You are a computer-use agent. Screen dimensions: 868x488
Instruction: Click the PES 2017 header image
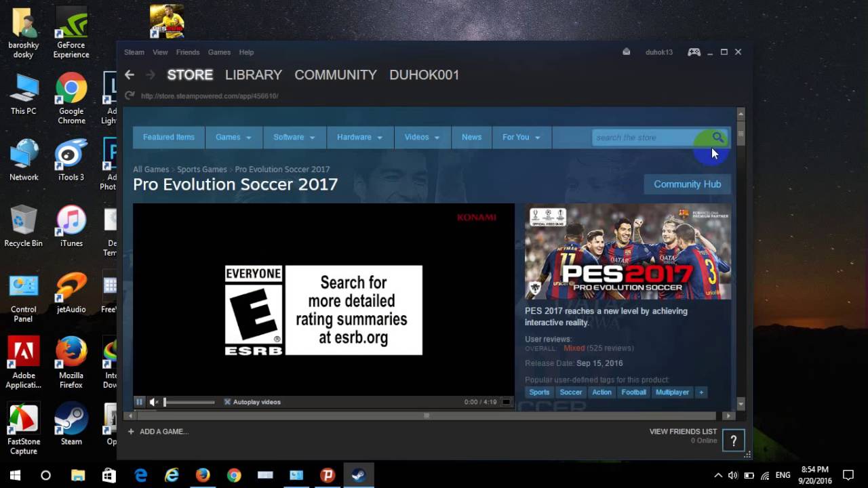628,252
